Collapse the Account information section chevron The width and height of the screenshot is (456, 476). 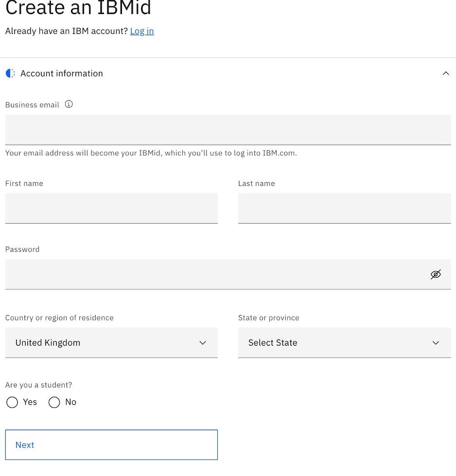coord(446,73)
